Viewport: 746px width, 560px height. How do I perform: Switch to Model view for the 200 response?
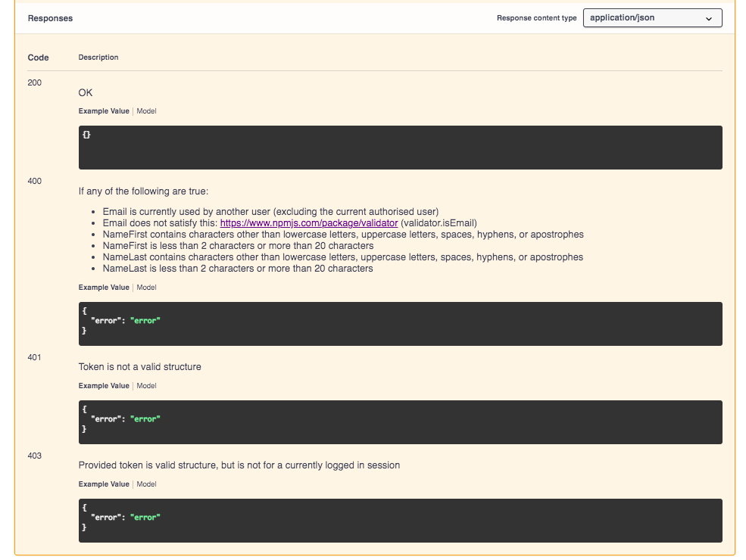(x=145, y=110)
